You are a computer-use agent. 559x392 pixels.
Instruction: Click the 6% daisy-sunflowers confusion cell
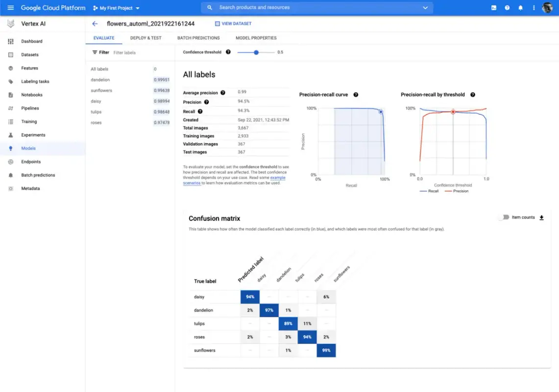326,297
